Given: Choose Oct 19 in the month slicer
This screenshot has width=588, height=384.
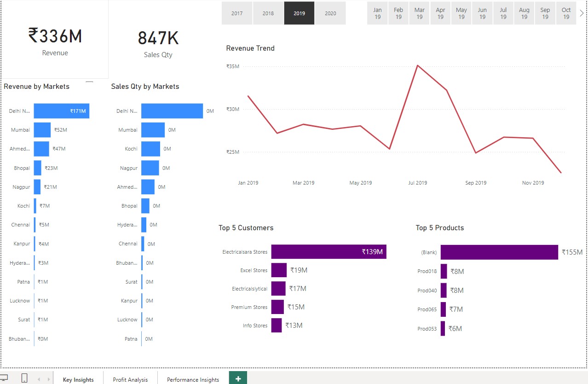Looking at the screenshot, I should coord(566,13).
